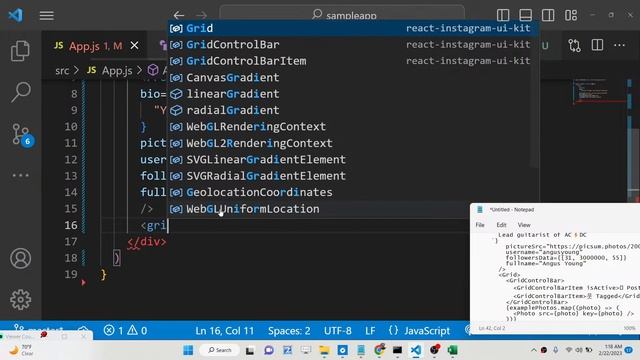This screenshot has width=640, height=360.
Task: Click line number 16 in the gutter
Action: (71, 225)
